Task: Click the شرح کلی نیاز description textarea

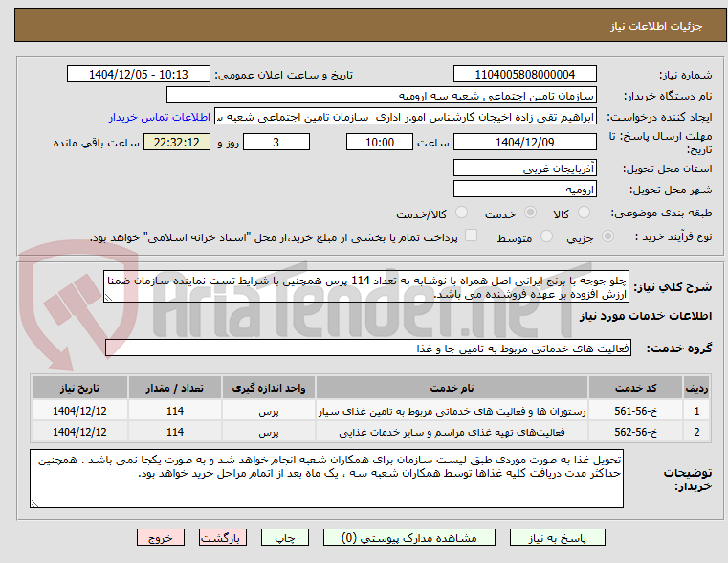Action: pos(366,287)
